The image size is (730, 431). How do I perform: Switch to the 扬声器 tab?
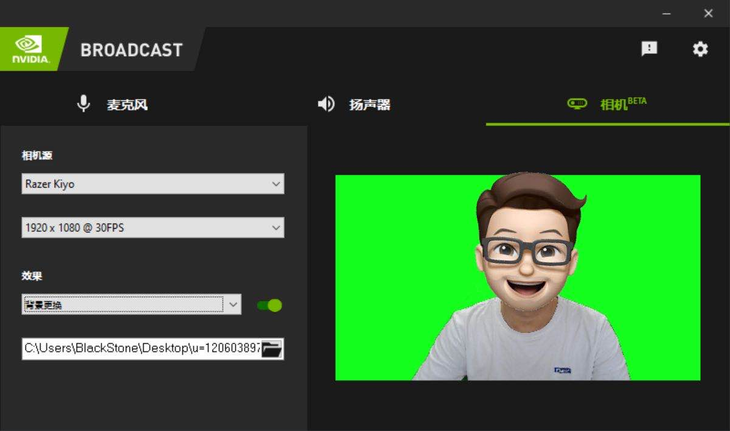coord(369,105)
